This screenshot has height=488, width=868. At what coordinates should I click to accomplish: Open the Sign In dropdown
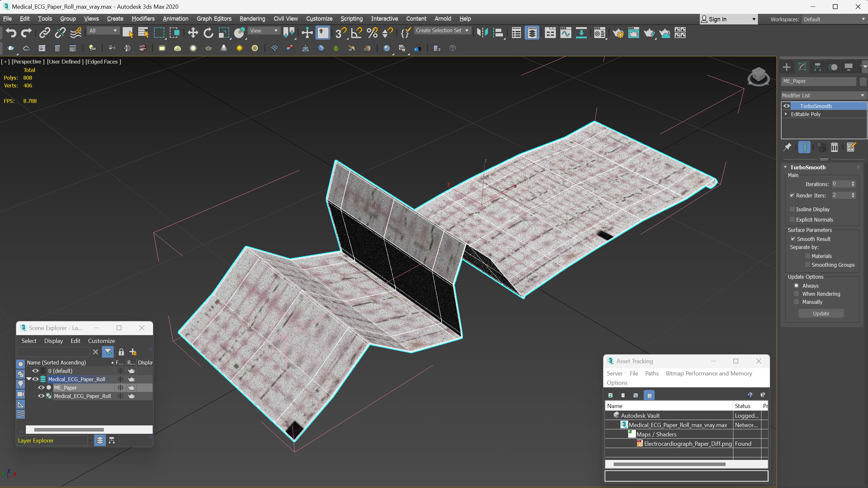pyautogui.click(x=729, y=19)
